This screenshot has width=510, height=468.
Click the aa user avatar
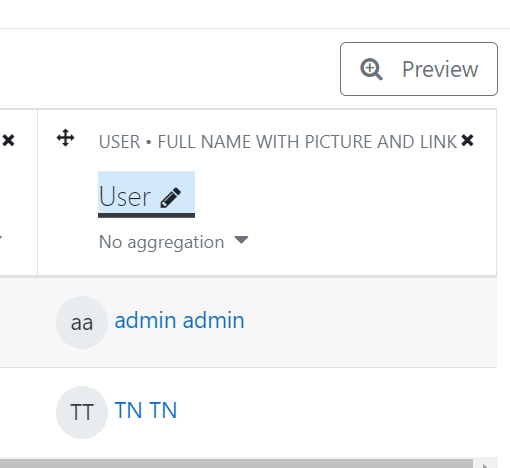pos(82,322)
